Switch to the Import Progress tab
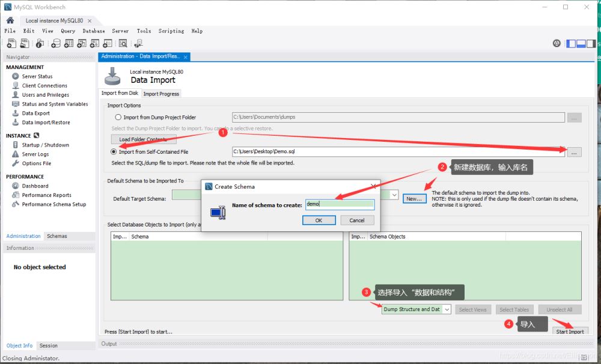Viewport: 601px width, 364px height. coord(160,94)
